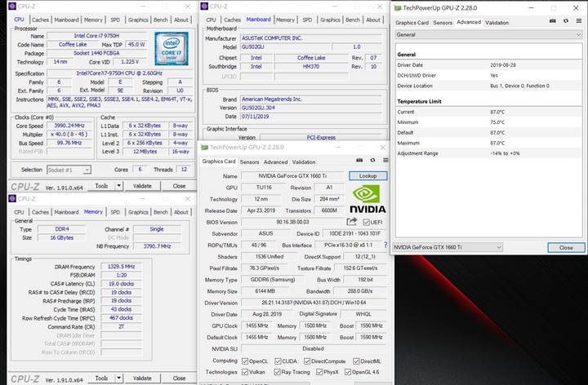Switch to Caches tab in CPU-Z CPU window
The image size is (588, 385).
click(40, 20)
